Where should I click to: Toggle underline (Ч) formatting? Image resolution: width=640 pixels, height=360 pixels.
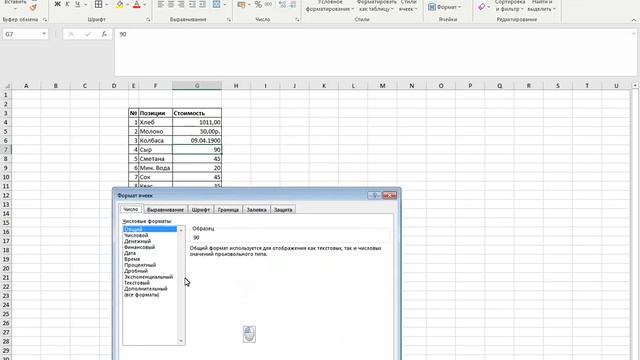pyautogui.click(x=77, y=4)
